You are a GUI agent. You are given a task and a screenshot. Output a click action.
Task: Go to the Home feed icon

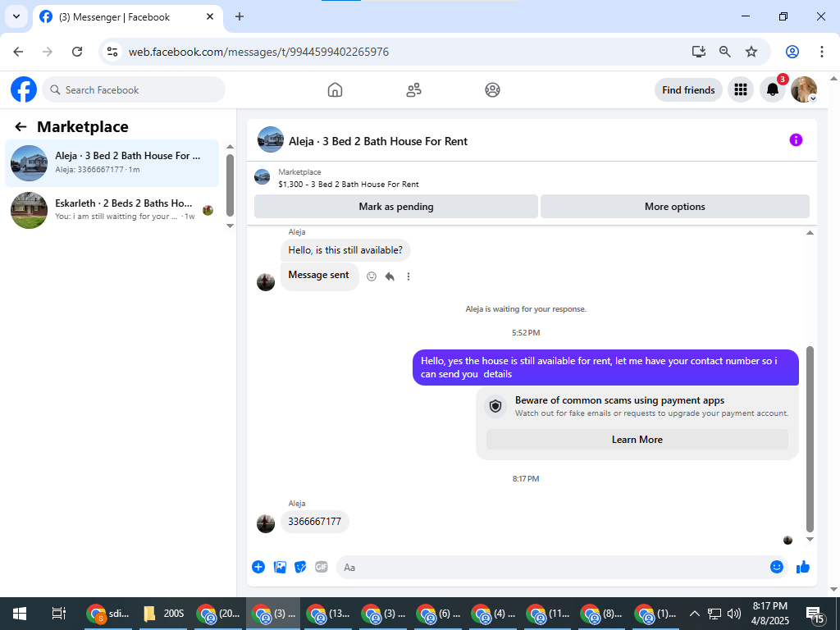[335, 89]
